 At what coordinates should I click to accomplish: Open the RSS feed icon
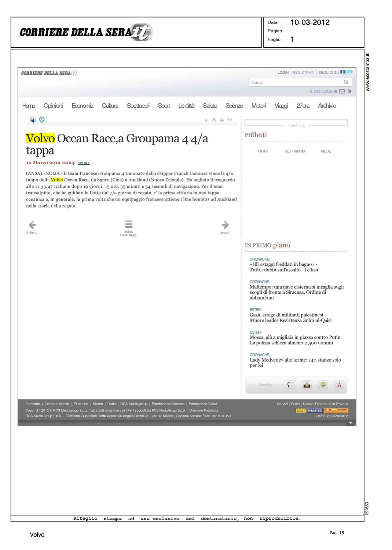pyautogui.click(x=349, y=91)
